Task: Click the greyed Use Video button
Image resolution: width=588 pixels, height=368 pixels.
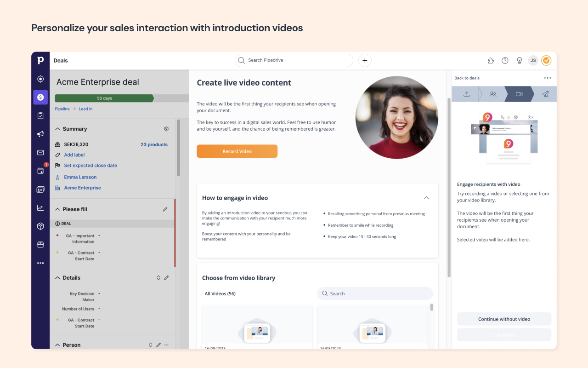Action: point(504,335)
